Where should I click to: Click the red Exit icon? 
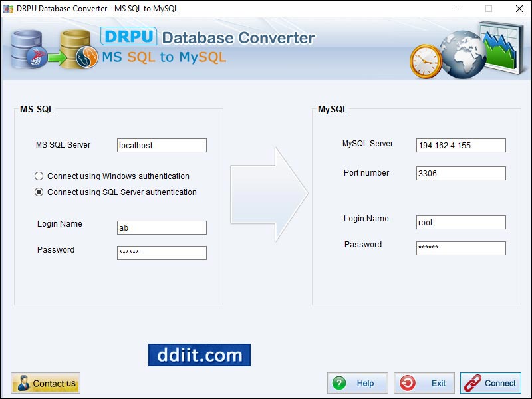[408, 382]
